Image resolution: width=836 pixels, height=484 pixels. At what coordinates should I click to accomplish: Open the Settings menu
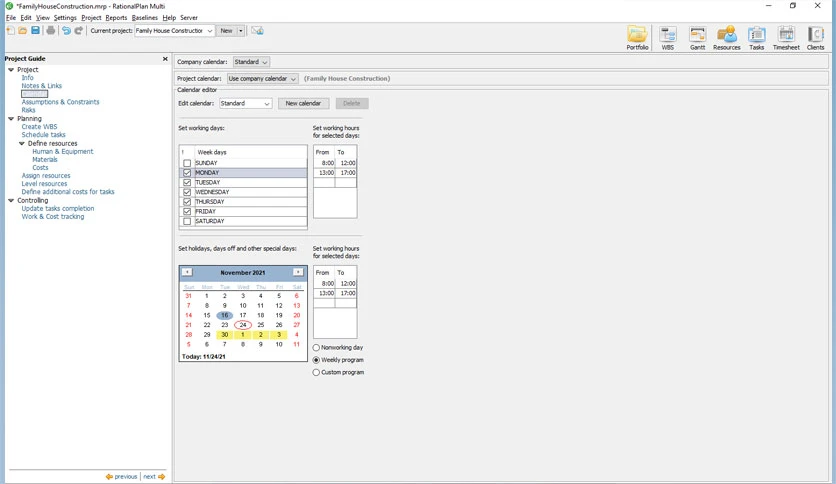coord(65,18)
